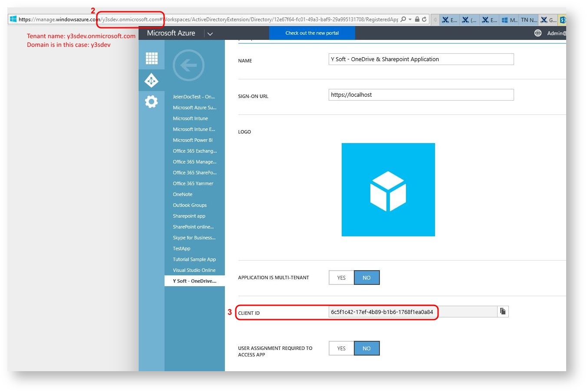Select Y Soft - OneDrive... application
The height and width of the screenshot is (392, 587).
pyautogui.click(x=195, y=281)
